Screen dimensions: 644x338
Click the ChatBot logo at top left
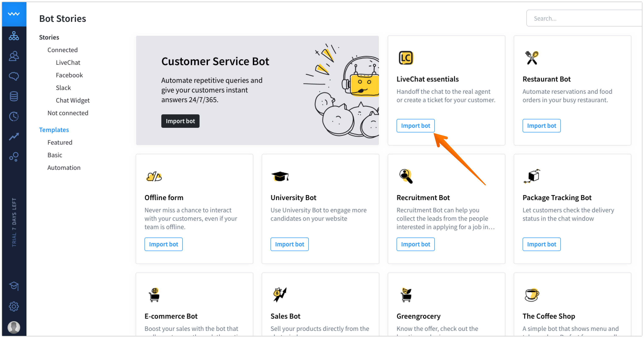(14, 14)
